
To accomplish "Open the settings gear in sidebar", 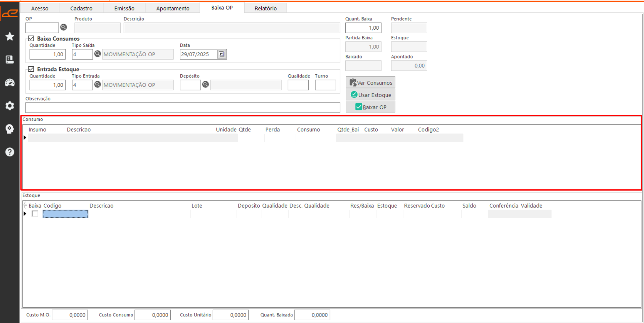I will (x=10, y=106).
